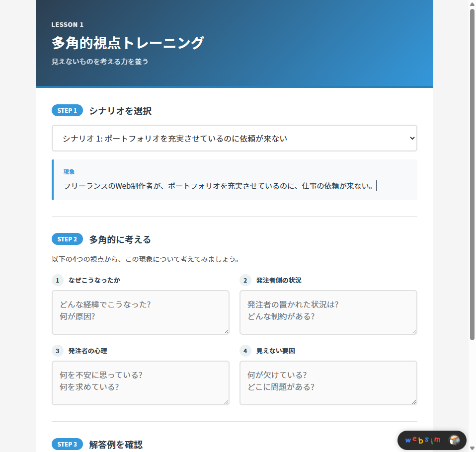
Task: Click the avatar icon beside websim
Action: pos(454,440)
